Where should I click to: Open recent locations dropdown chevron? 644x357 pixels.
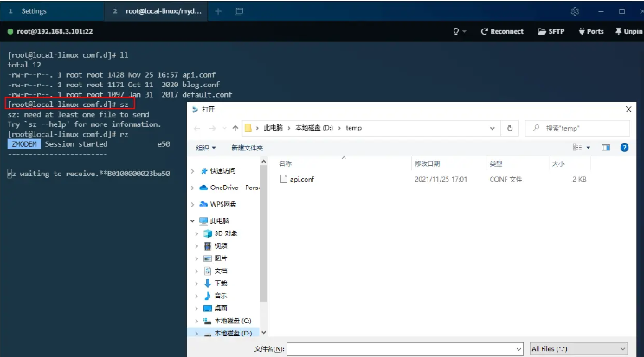tap(224, 129)
